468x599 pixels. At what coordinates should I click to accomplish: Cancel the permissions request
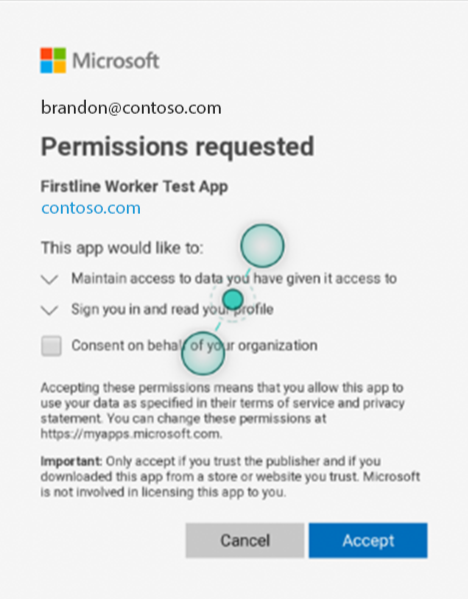tap(245, 540)
